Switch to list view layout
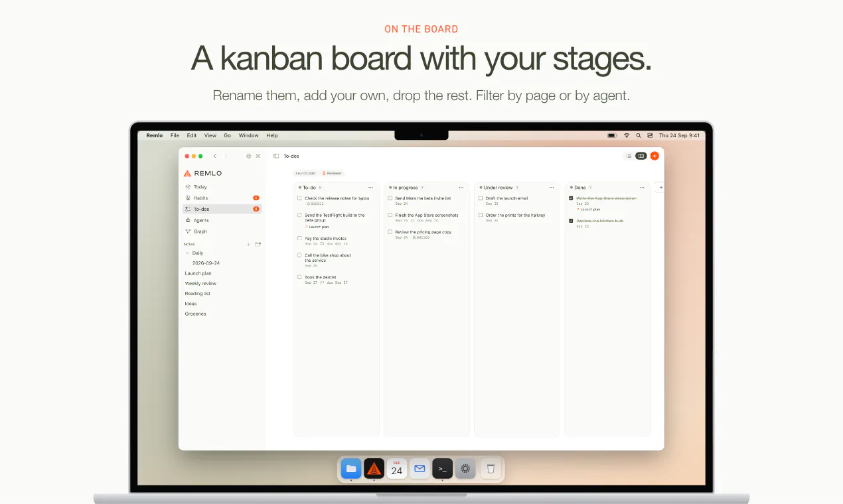 pos(629,156)
